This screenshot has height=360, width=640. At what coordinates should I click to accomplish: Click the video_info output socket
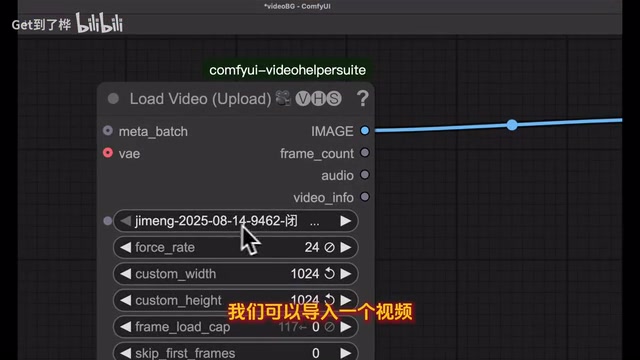point(365,197)
